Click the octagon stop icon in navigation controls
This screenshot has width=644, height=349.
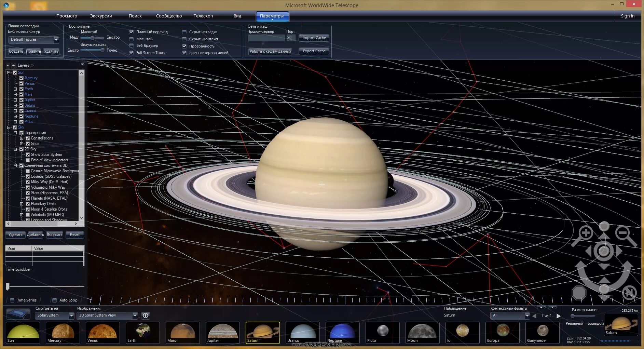click(579, 293)
